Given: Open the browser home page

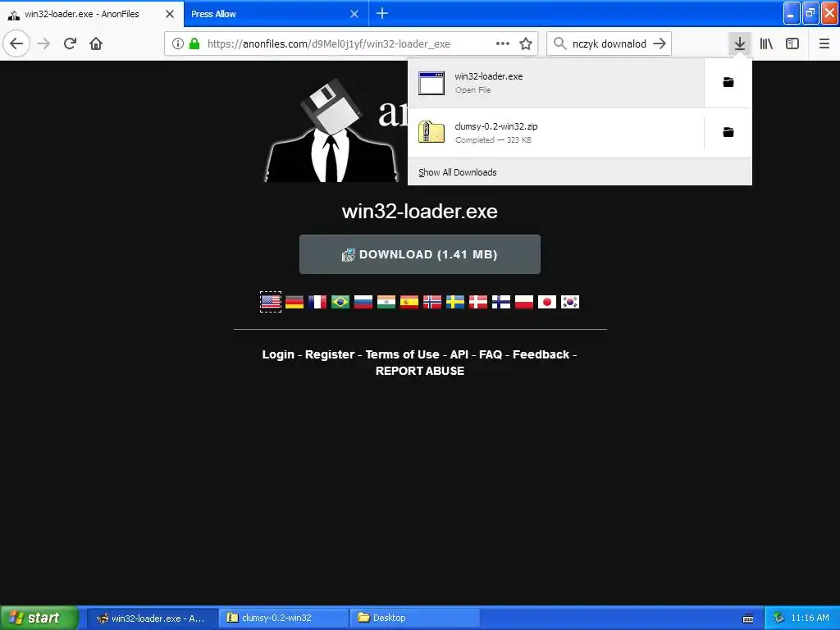Looking at the screenshot, I should point(96,43).
